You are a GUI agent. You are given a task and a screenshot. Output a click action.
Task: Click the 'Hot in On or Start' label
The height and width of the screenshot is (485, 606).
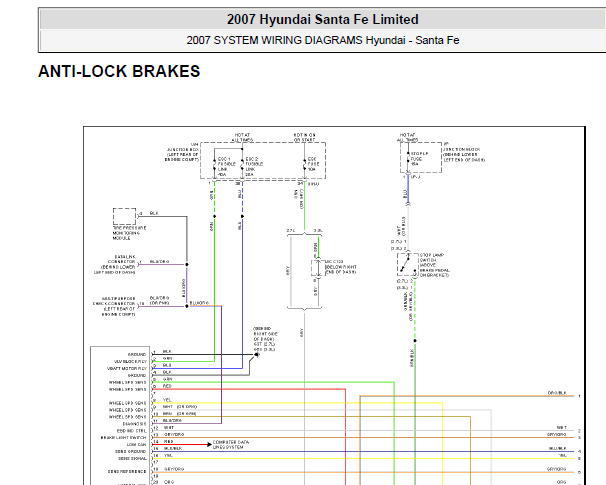coord(304,137)
